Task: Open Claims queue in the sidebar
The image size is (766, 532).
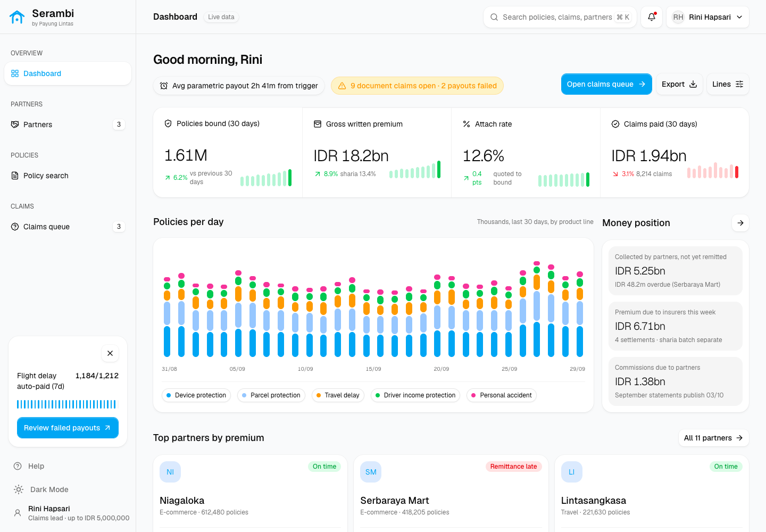Action: point(68,227)
